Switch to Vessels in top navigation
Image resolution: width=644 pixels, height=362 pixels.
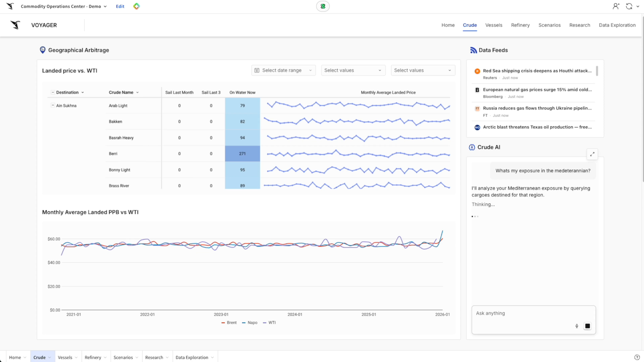(x=494, y=25)
